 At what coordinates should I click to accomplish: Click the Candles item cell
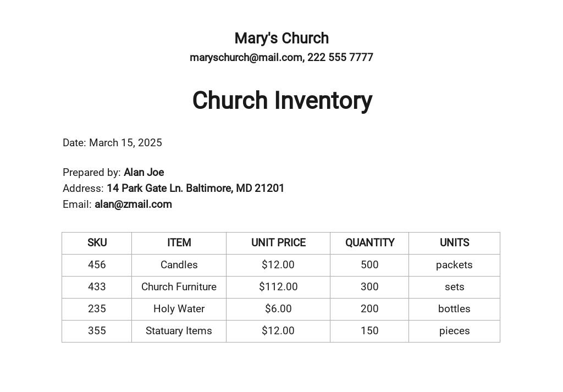tap(179, 265)
